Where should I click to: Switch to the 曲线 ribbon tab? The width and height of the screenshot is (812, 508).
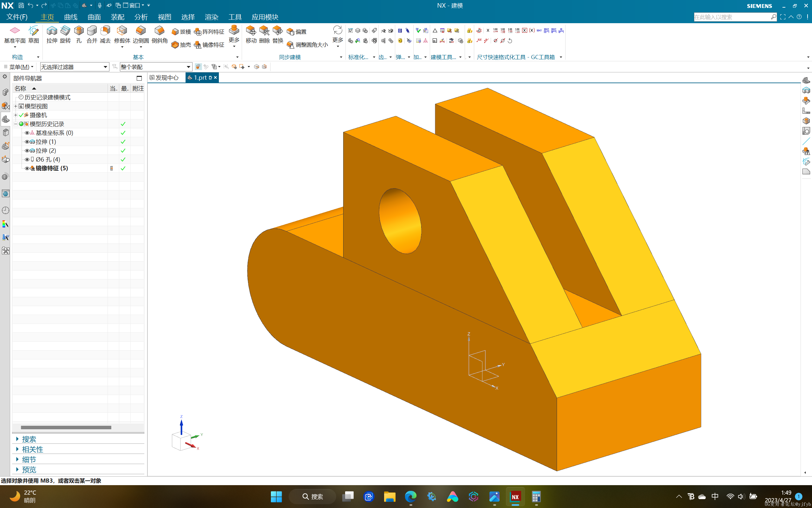[71, 17]
